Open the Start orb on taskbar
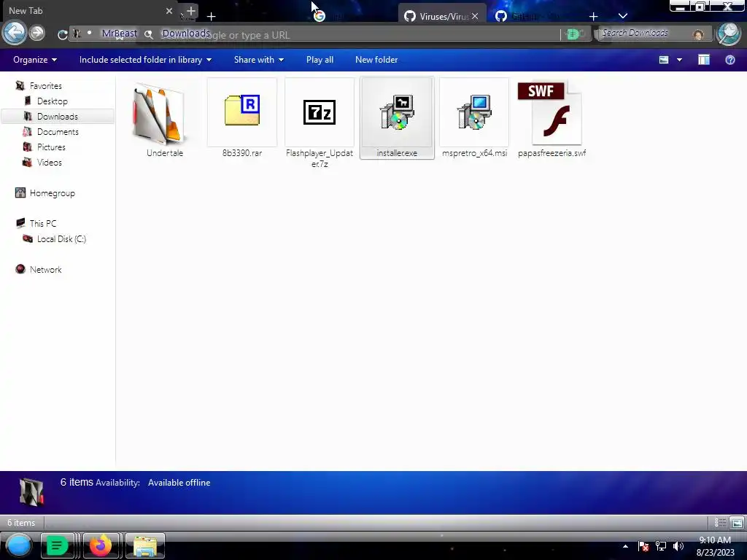 [x=19, y=545]
